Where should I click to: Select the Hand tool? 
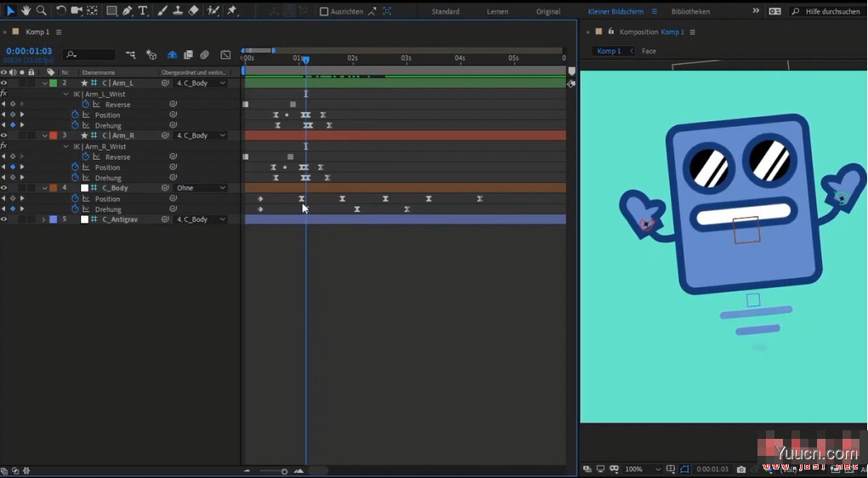click(x=26, y=10)
